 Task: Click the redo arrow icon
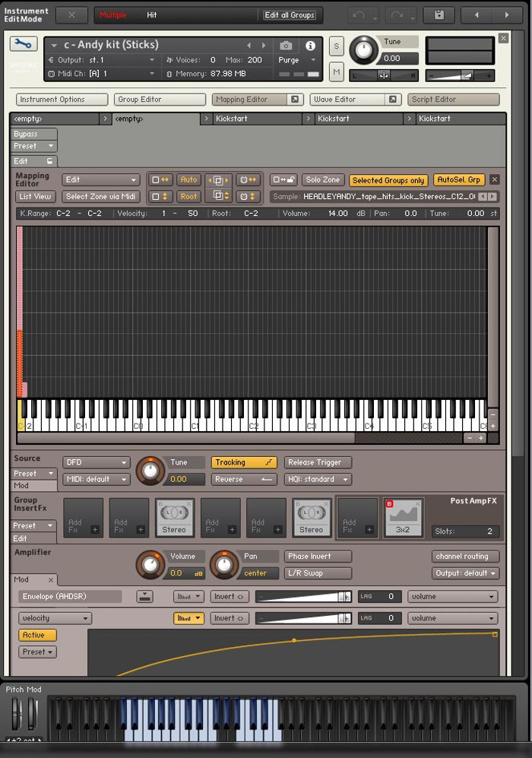pyautogui.click(x=397, y=15)
